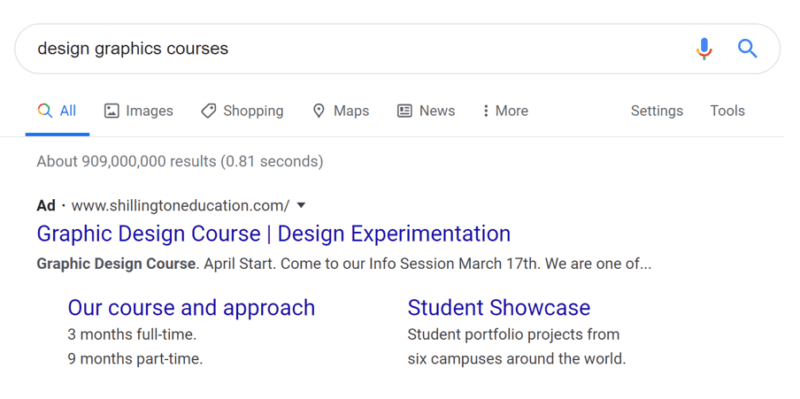Click the 'six campuses around the world.' text
Screen dimensions: 800x399
click(517, 359)
